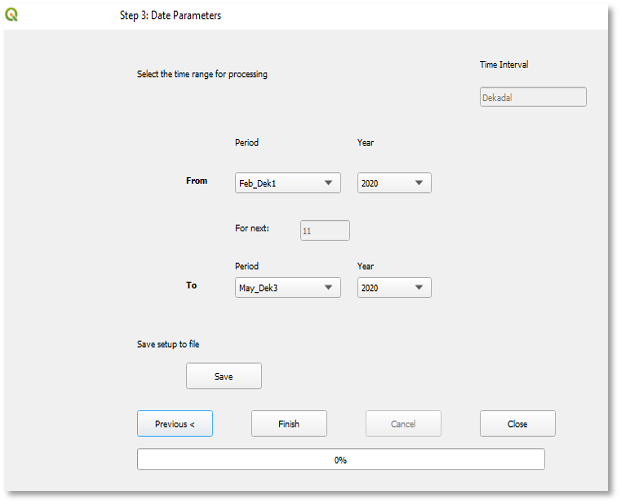Open the To Period dropdown showing May_Dek3

(287, 288)
